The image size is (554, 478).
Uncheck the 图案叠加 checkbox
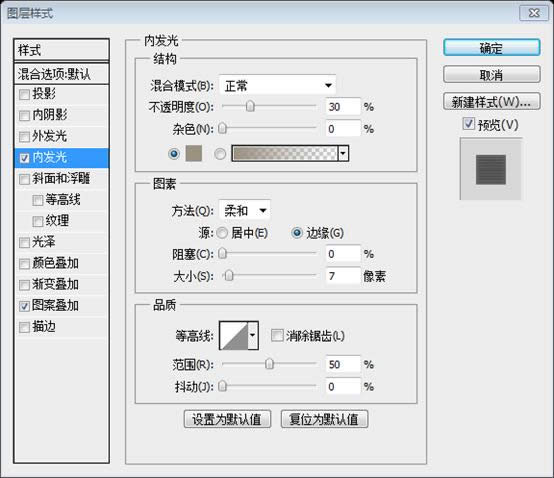pos(24,306)
